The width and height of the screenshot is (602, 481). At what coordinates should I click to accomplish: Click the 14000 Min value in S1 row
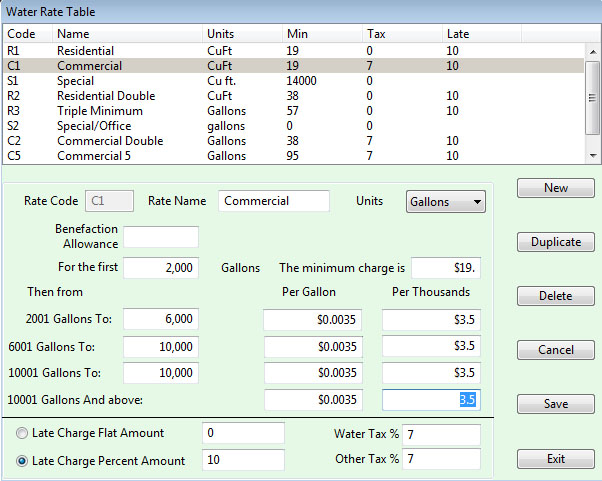(301, 81)
